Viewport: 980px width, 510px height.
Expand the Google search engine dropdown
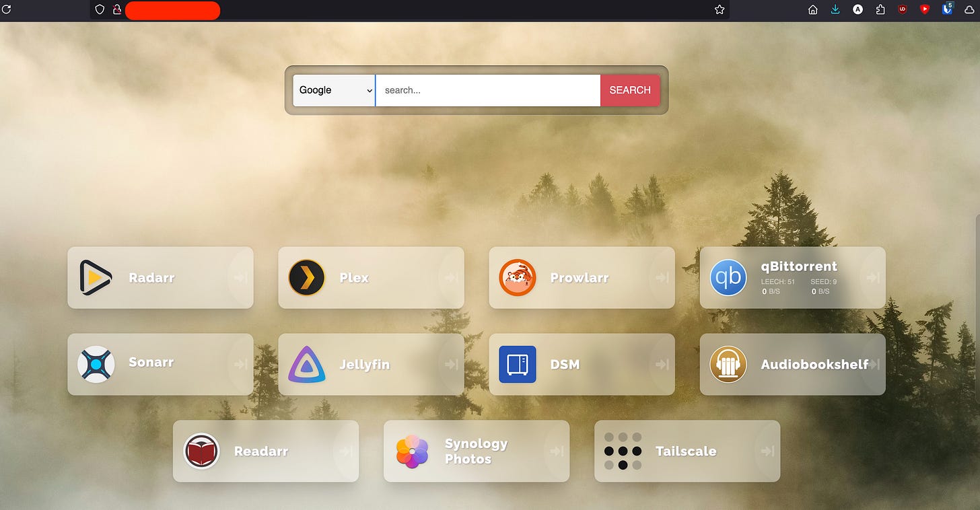[x=334, y=90]
